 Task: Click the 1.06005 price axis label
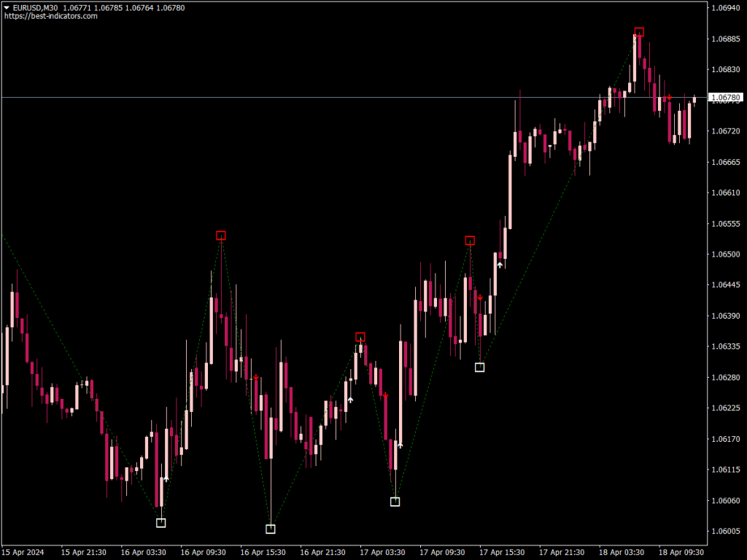726,531
